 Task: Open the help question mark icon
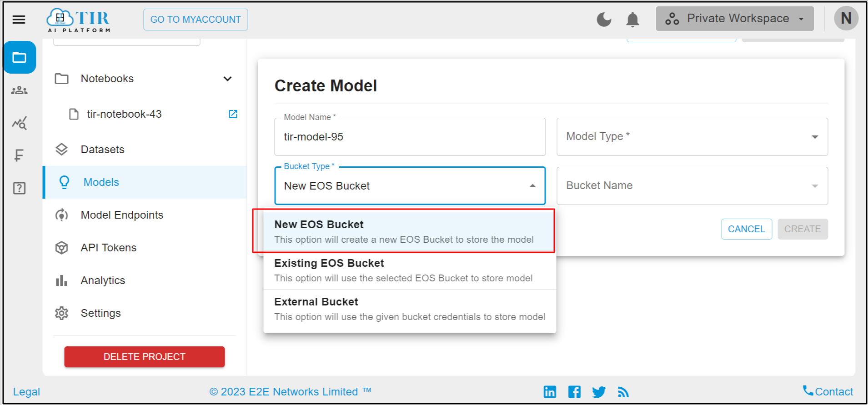19,188
